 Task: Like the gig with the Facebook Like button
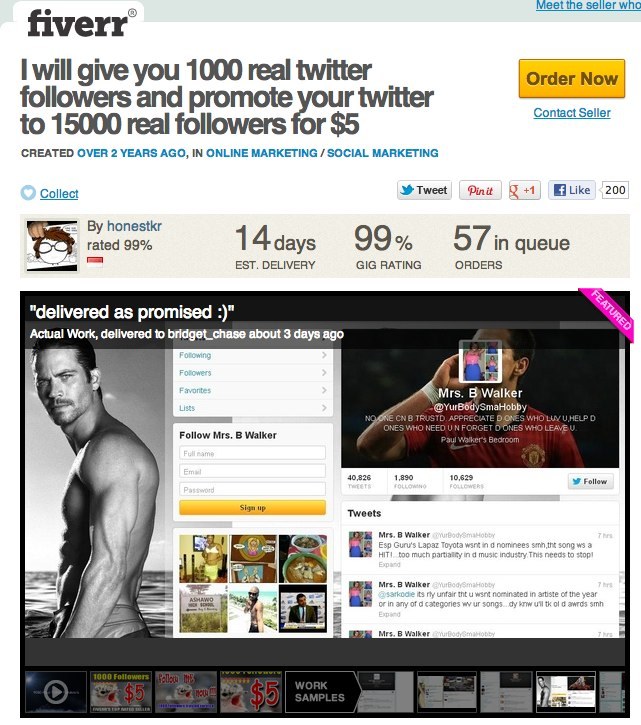click(x=572, y=190)
